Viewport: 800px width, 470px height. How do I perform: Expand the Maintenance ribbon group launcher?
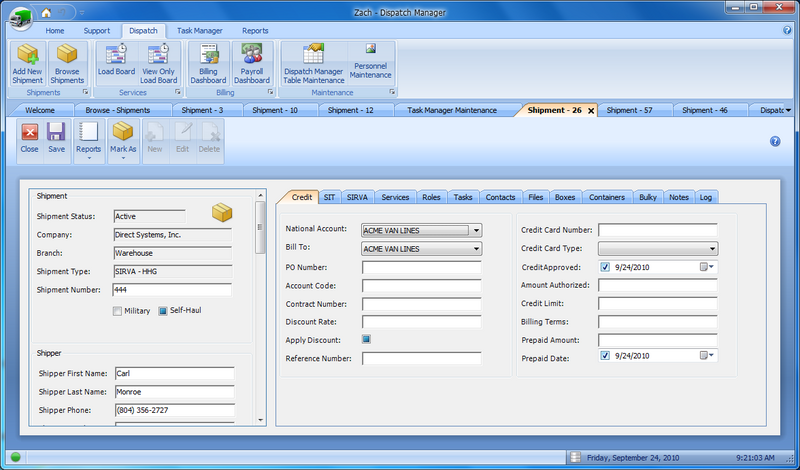tap(392, 92)
